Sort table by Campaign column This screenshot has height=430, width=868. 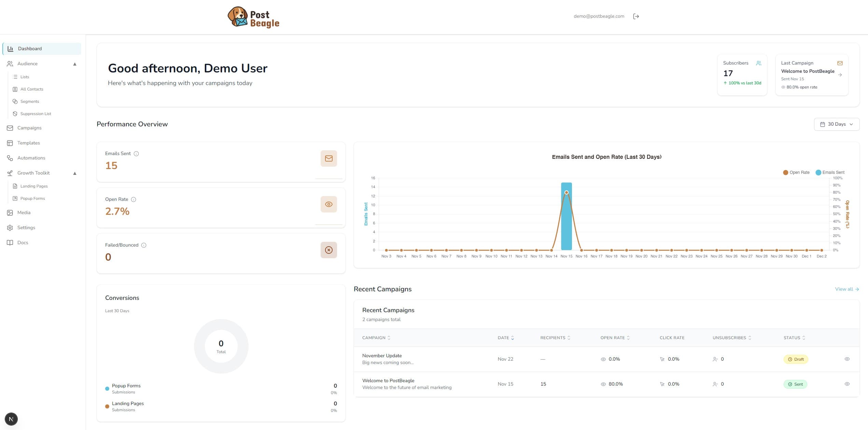[376, 338]
